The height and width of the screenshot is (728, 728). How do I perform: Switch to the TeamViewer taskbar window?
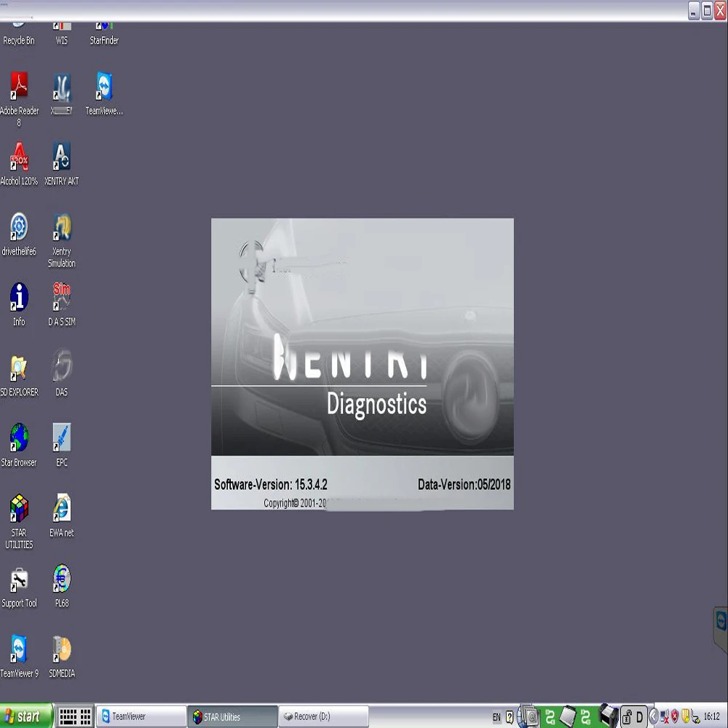[141, 716]
